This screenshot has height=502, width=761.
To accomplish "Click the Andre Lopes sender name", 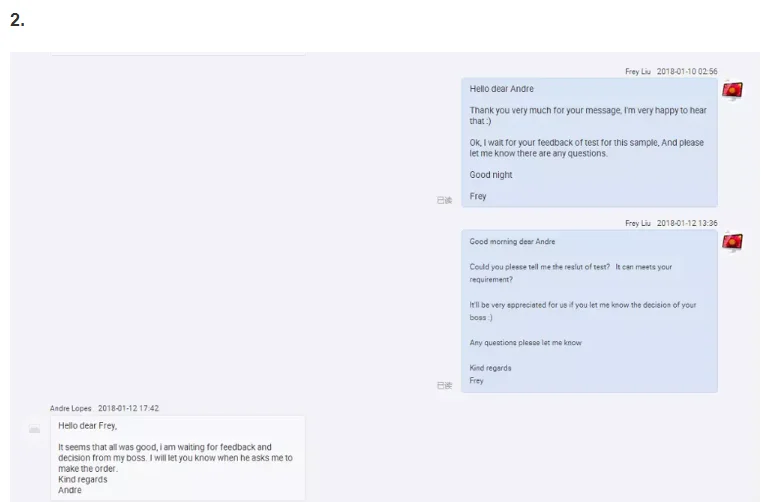I will (x=71, y=408).
